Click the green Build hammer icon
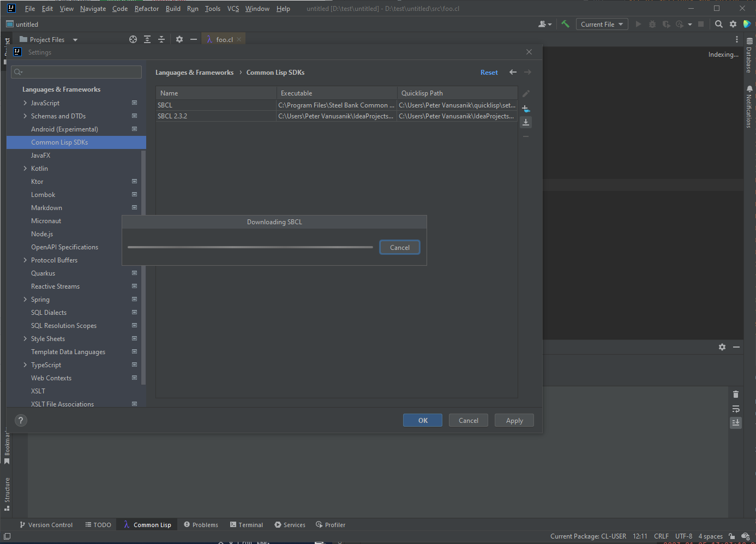This screenshot has height=544, width=756. point(565,24)
